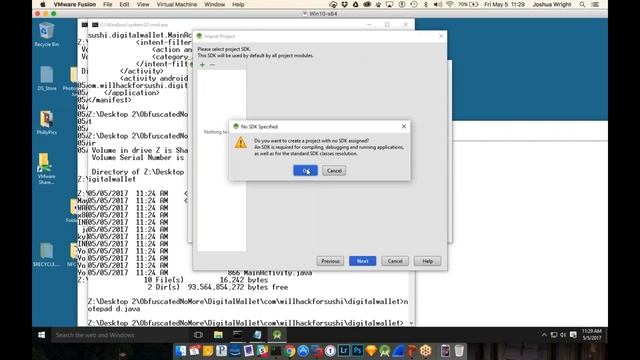
Task: Open Dropbox menu bar icon
Action: pyautogui.click(x=344, y=4)
